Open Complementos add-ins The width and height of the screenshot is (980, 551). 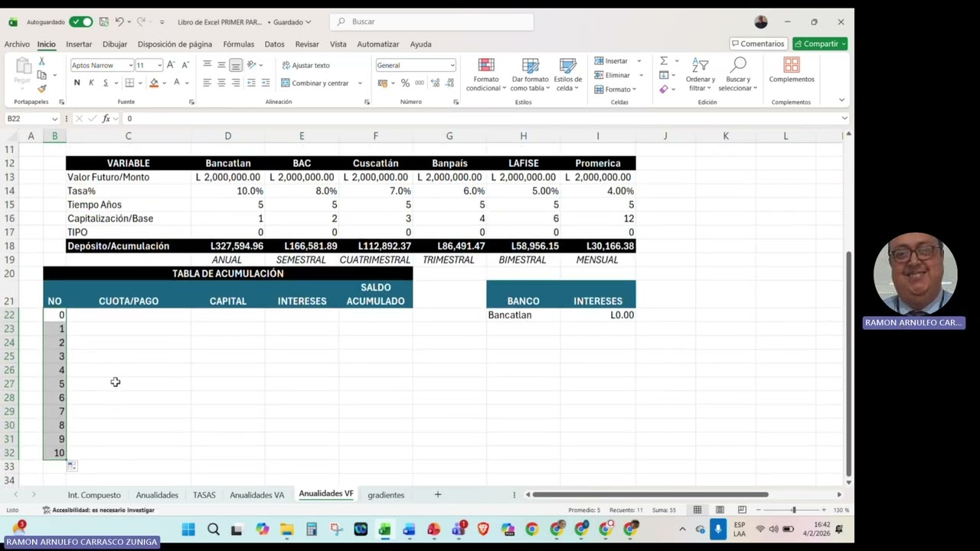click(792, 70)
